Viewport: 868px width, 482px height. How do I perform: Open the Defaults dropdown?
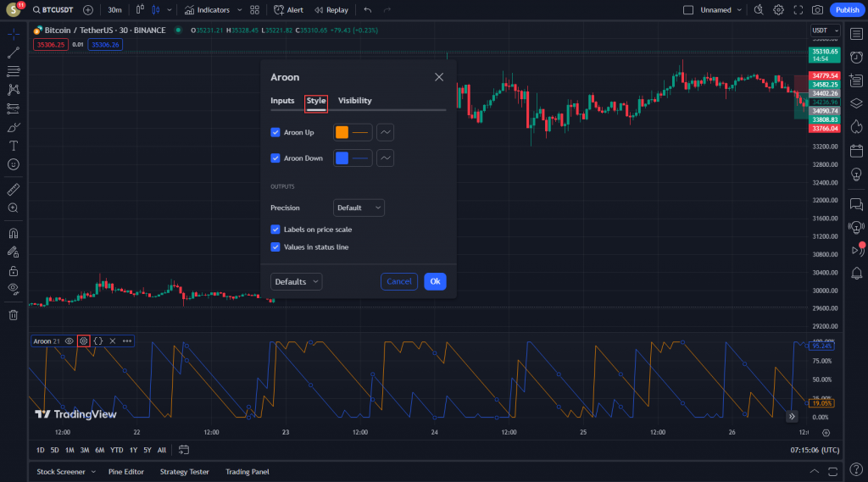coord(296,282)
